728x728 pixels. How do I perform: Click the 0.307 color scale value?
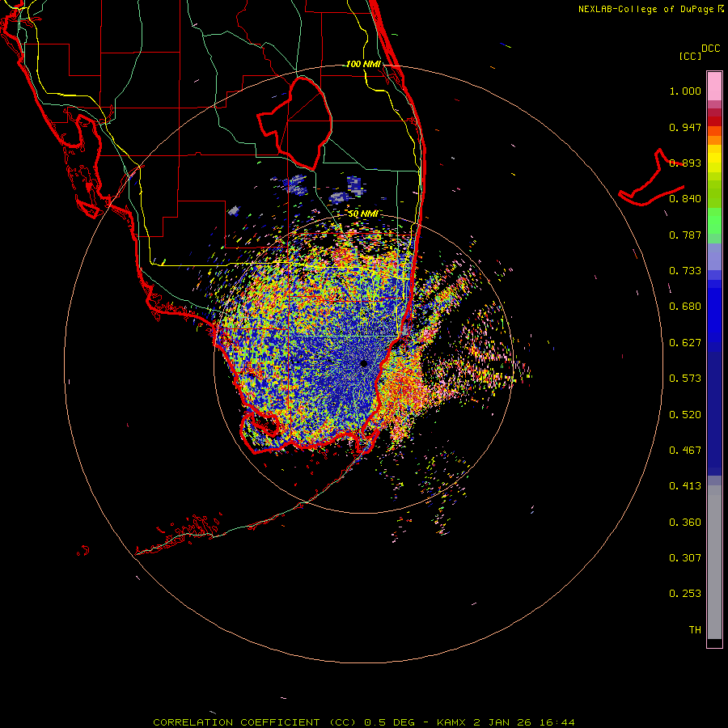click(685, 558)
